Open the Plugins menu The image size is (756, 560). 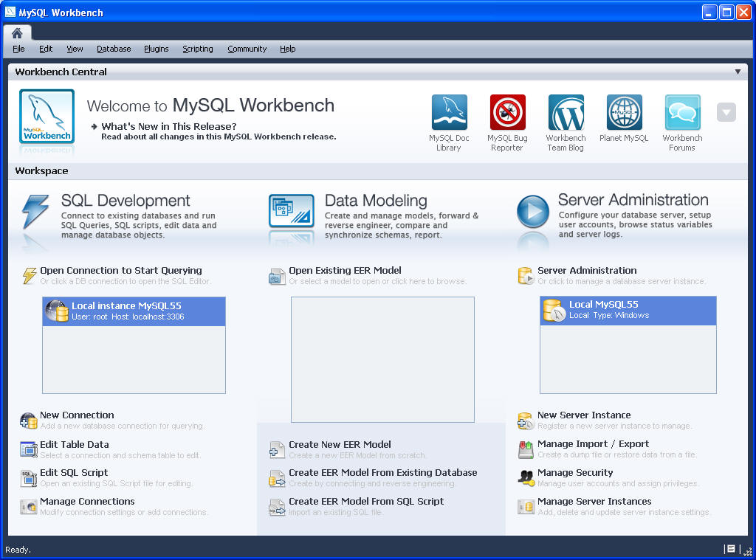click(157, 49)
